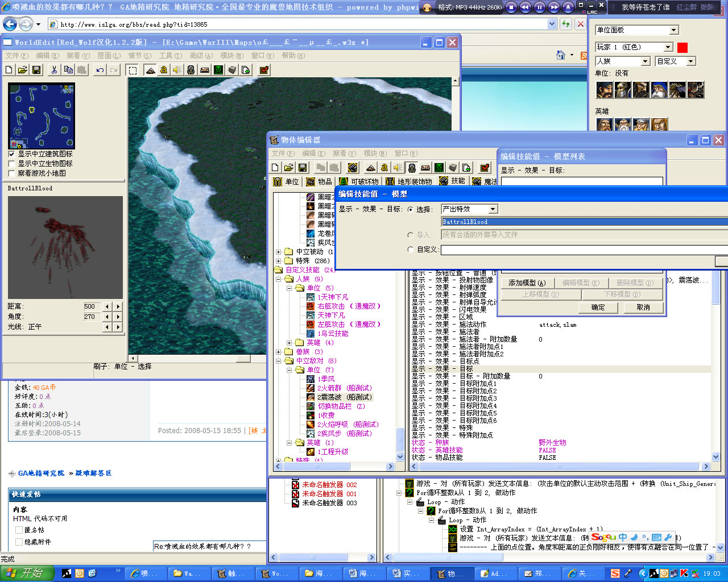This screenshot has width=728, height=582.
Task: Click Import Manager icon in Object Editor toolbar
Action: click(466, 168)
